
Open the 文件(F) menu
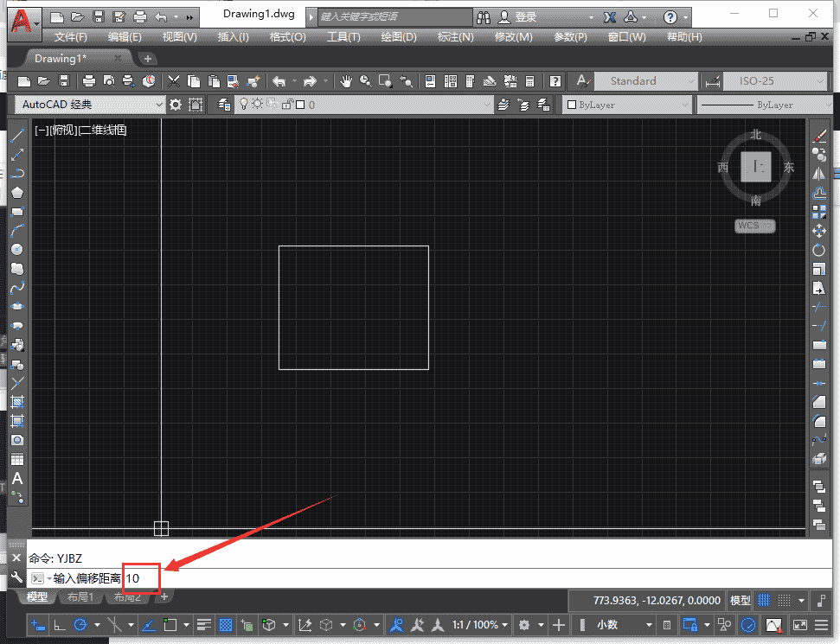(71, 37)
